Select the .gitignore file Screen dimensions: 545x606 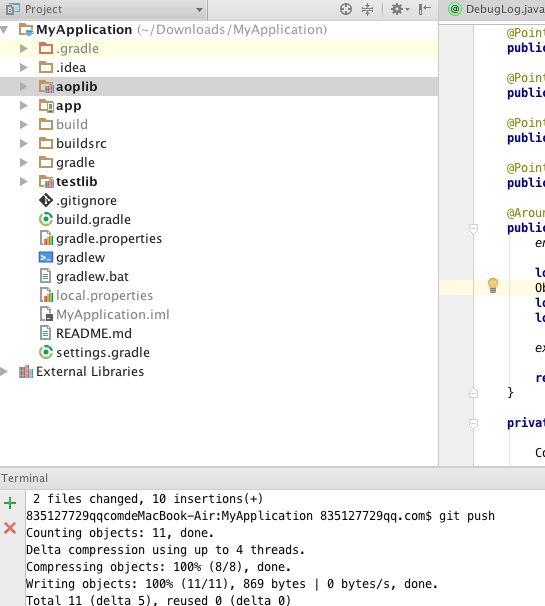pos(78,201)
